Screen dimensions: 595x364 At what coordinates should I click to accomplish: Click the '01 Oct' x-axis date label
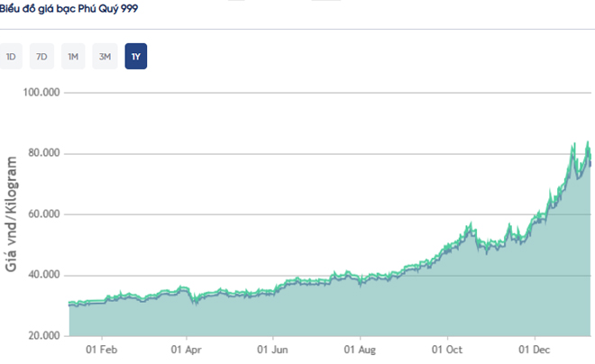tap(447, 349)
